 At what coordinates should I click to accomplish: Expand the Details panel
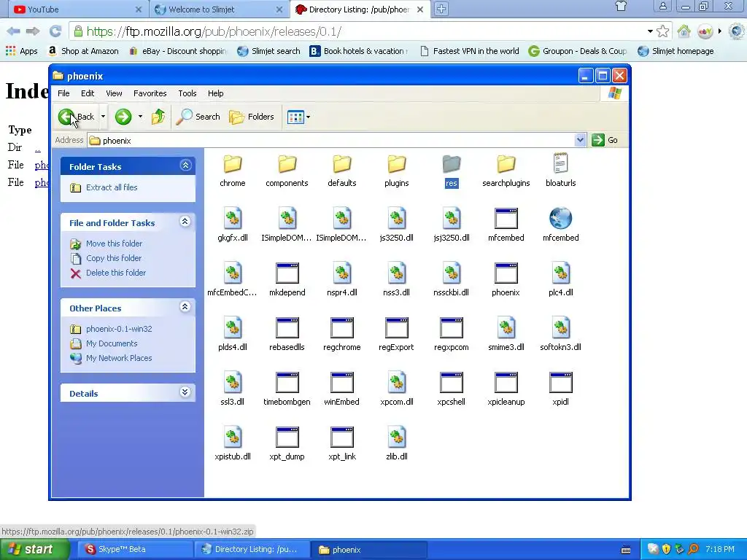(x=185, y=392)
